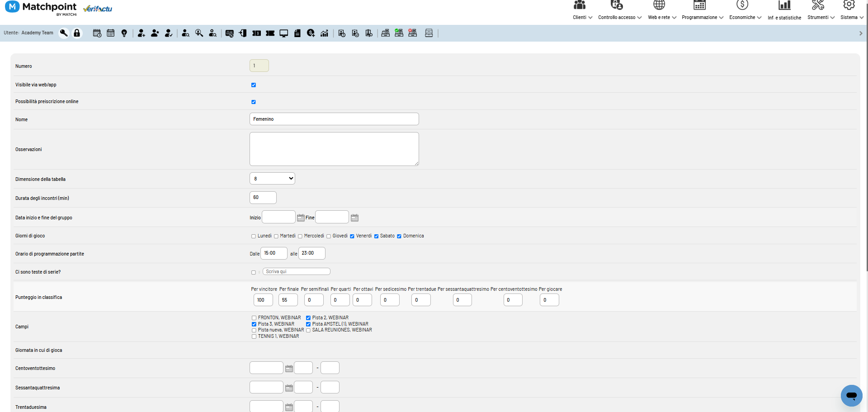Click the user with star icon
The width and height of the screenshot is (868, 412).
[155, 33]
